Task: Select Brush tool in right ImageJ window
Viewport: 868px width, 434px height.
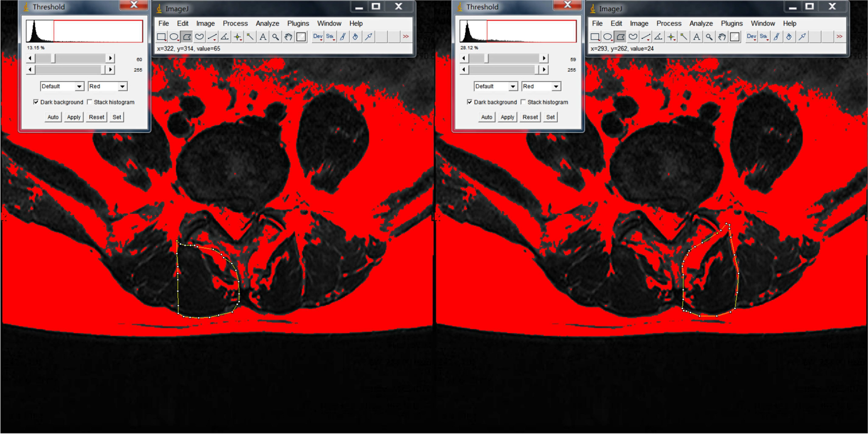Action: click(777, 37)
